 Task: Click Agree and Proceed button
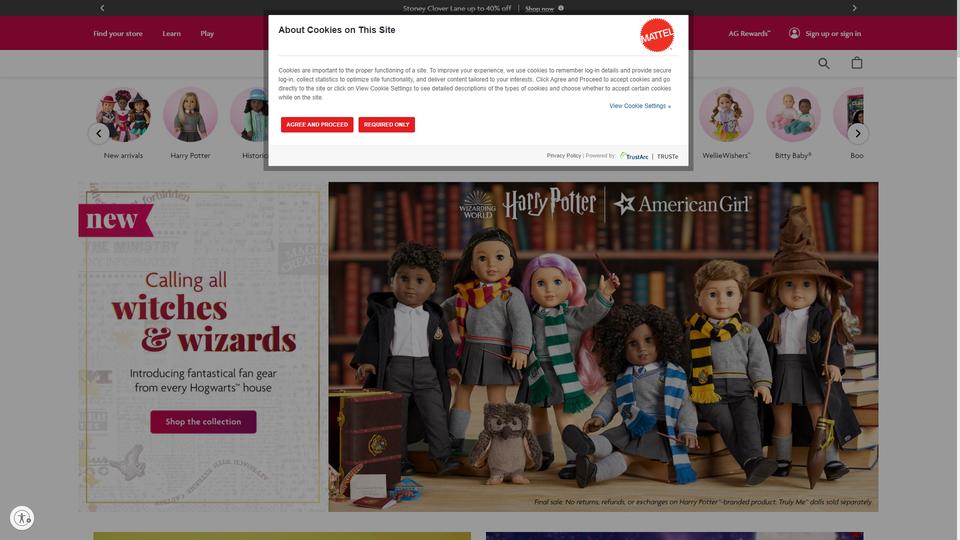pos(317,125)
